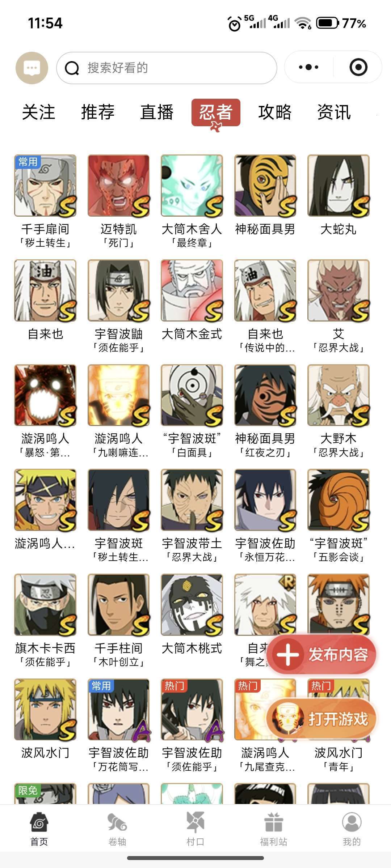This screenshot has height=868, width=391.
Task: Select the 攻略 tab
Action: point(275,112)
